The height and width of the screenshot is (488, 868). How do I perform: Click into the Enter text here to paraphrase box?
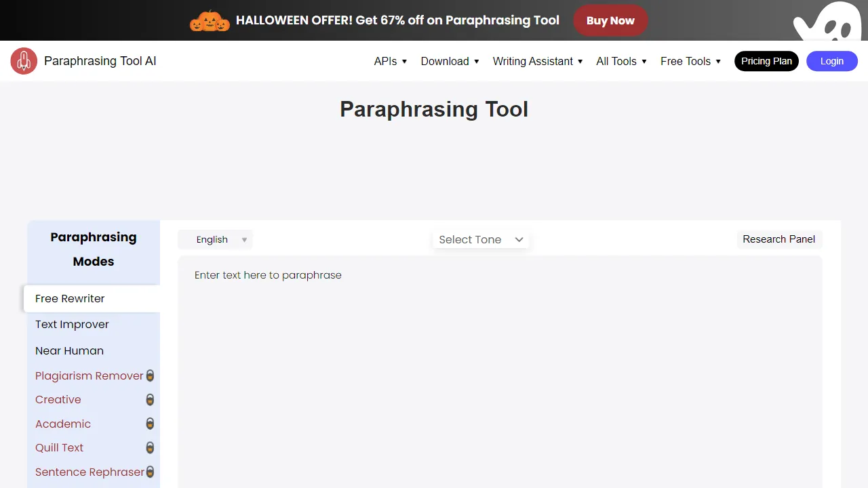500,371
